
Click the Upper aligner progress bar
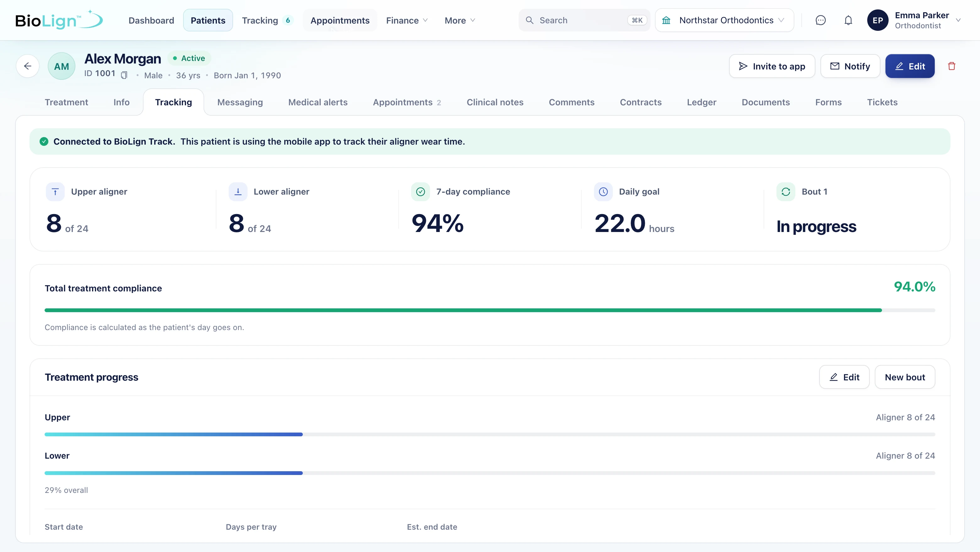(x=490, y=434)
